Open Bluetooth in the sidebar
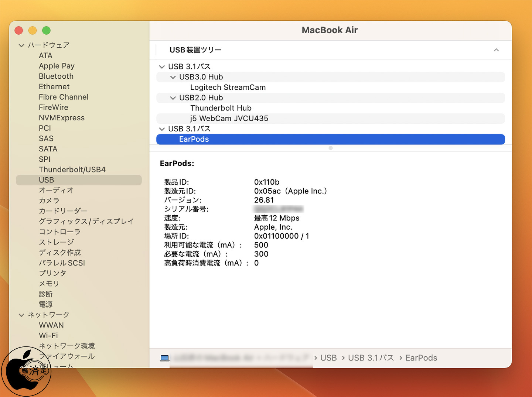Image resolution: width=532 pixels, height=397 pixels. pyautogui.click(x=56, y=76)
